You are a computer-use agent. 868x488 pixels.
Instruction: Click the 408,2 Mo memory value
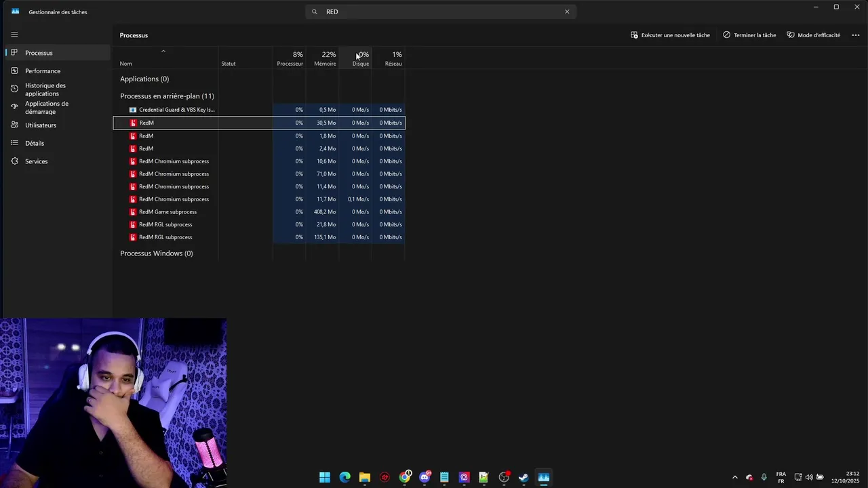pos(325,211)
